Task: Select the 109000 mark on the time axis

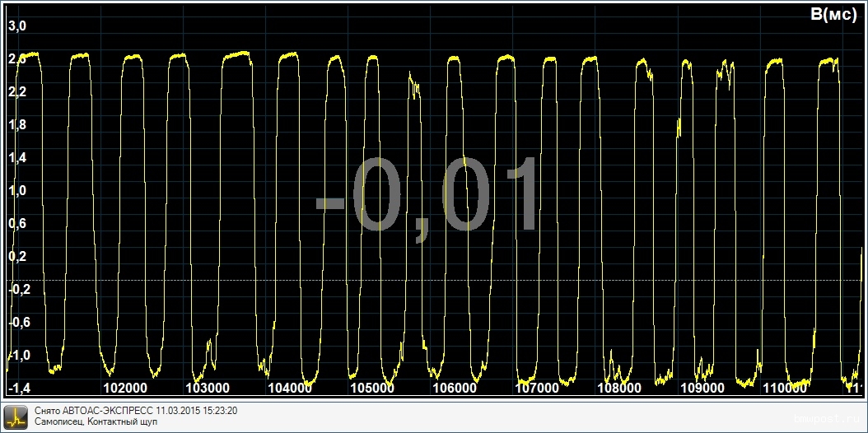Action: tap(701, 388)
